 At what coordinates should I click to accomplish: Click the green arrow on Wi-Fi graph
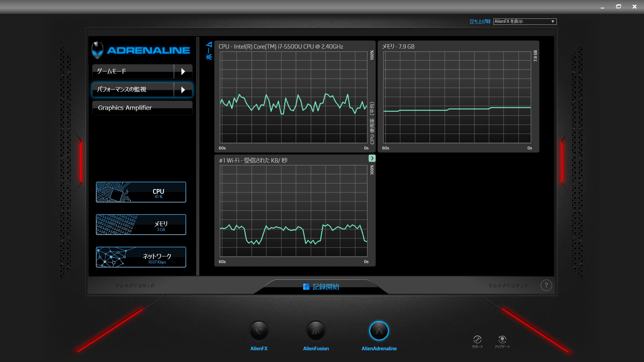372,158
